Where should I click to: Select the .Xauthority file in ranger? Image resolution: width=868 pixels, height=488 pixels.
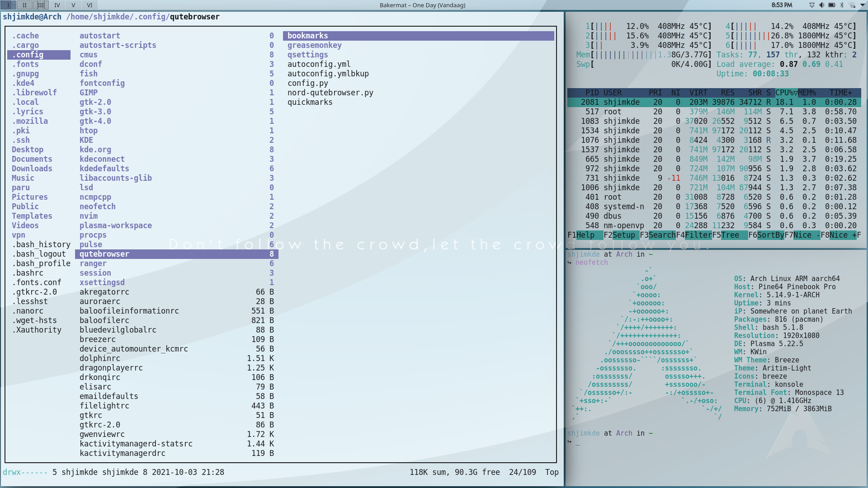[39, 330]
